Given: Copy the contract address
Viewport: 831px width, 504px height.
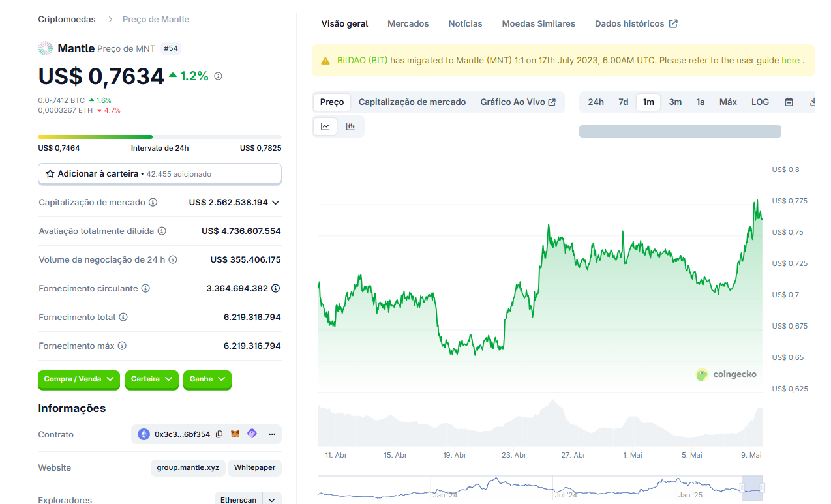Looking at the screenshot, I should click(x=219, y=434).
